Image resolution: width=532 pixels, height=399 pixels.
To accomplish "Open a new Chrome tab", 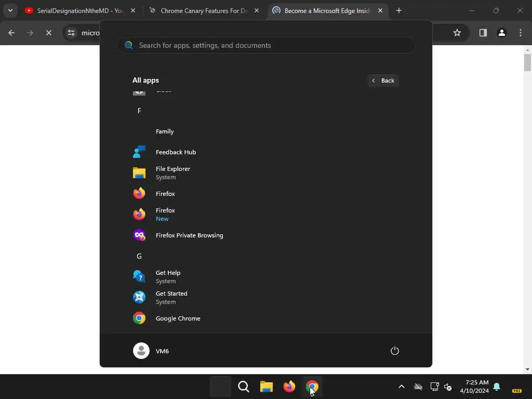I will point(399,10).
